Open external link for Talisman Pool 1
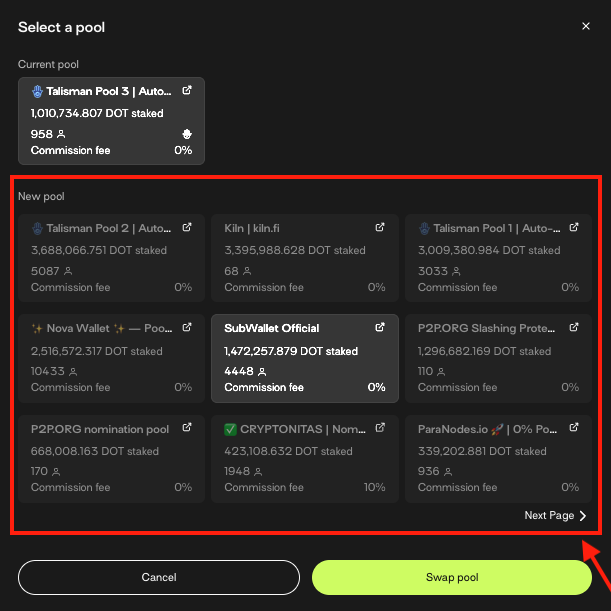611x611 pixels. [574, 227]
